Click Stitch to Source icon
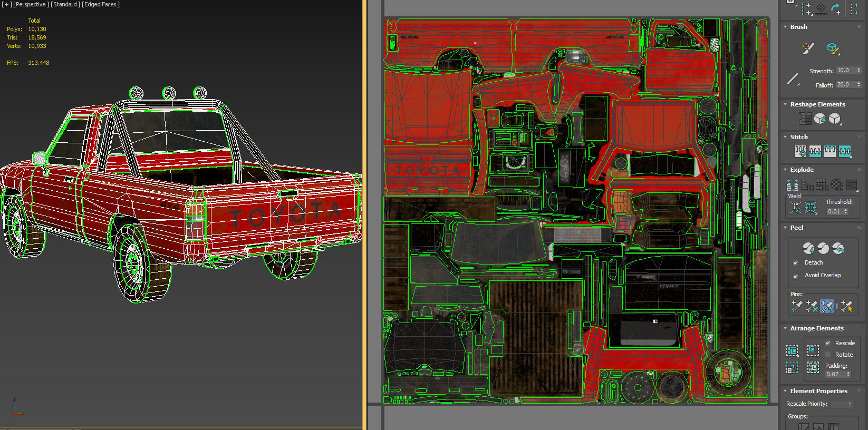868x430 pixels. [x=830, y=152]
